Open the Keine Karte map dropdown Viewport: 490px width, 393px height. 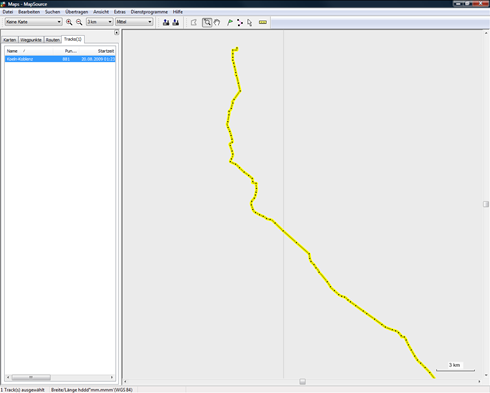(34, 22)
